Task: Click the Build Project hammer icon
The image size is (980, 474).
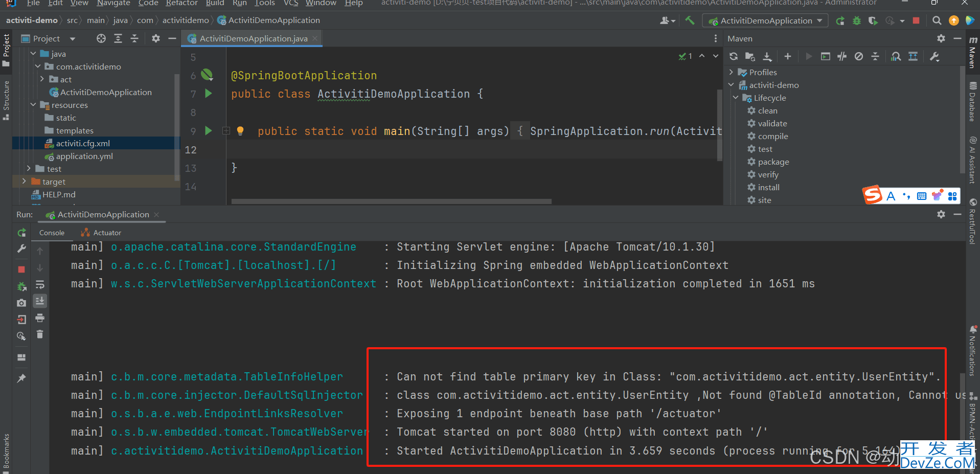Action: pyautogui.click(x=690, y=20)
